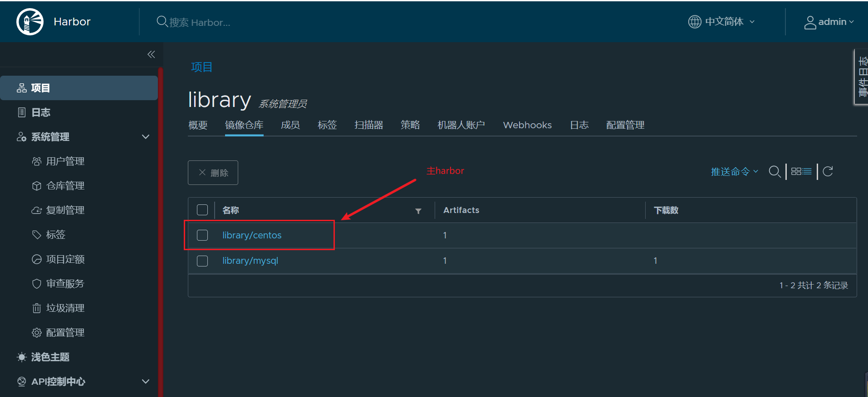The height and width of the screenshot is (397, 868).
Task: Go back via 项目 breadcrumb link
Action: [202, 67]
